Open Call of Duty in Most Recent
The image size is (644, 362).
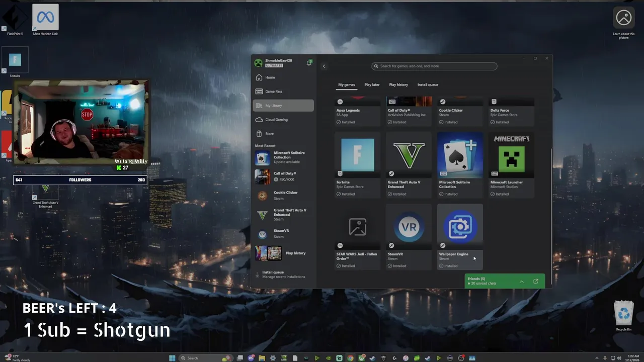[283, 176]
